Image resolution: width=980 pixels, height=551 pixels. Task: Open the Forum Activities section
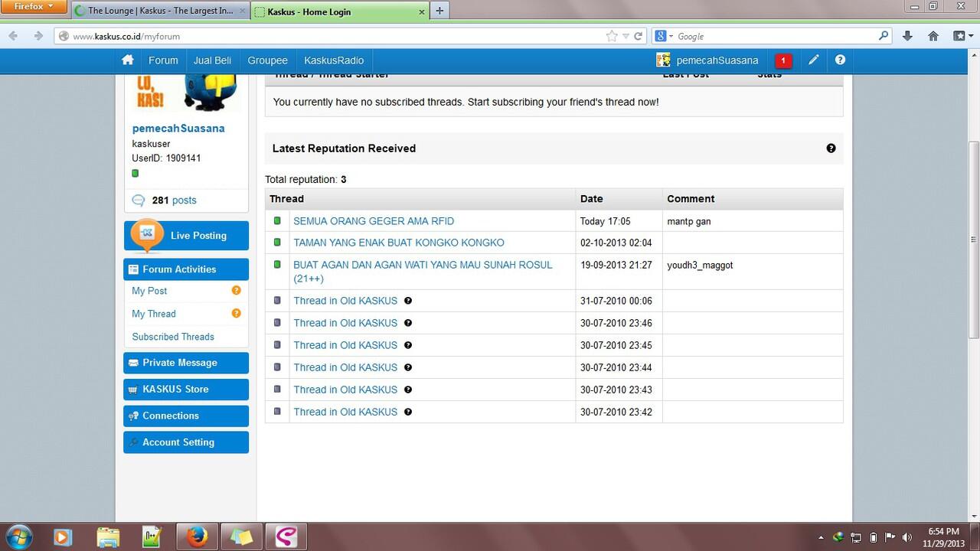tap(186, 269)
